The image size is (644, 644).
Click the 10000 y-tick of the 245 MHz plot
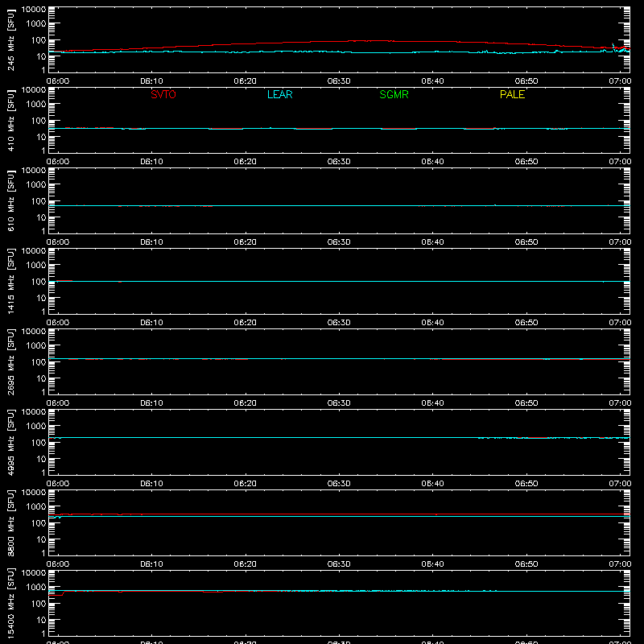[x=34, y=10]
